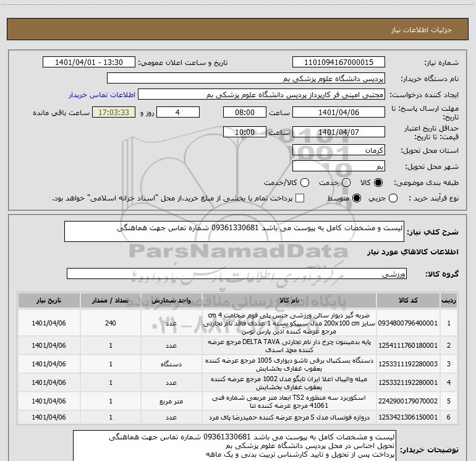Click the تاریخ نیاز column header

49,301
